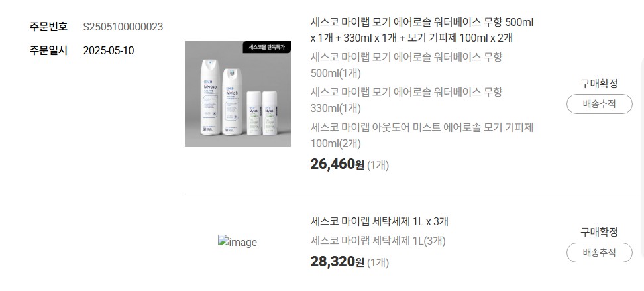Click the 세탁세제 order's 구매확정 status
644x291 pixels.
point(599,232)
